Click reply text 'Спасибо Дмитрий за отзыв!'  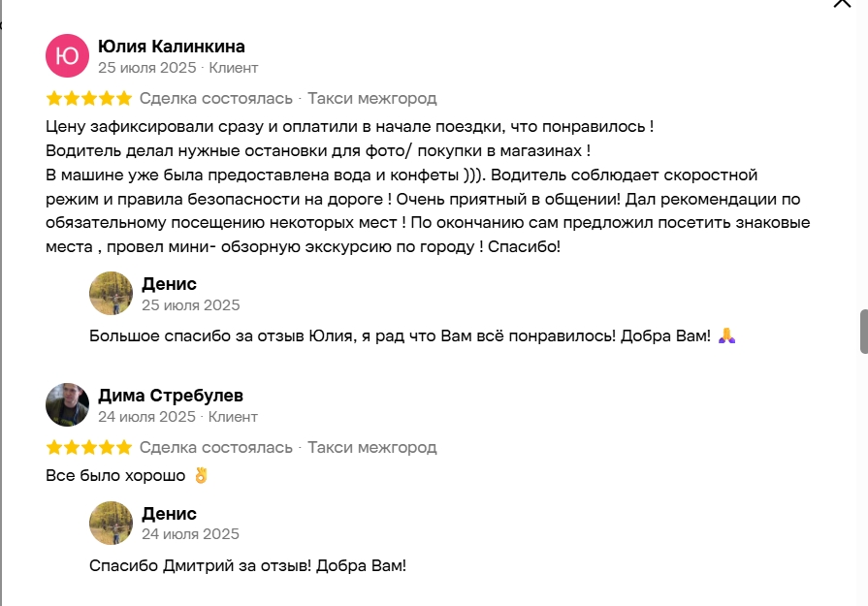click(x=200, y=565)
